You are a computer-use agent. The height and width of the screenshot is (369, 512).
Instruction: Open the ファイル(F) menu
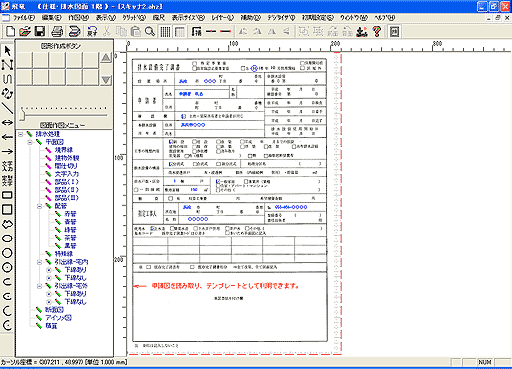23,18
